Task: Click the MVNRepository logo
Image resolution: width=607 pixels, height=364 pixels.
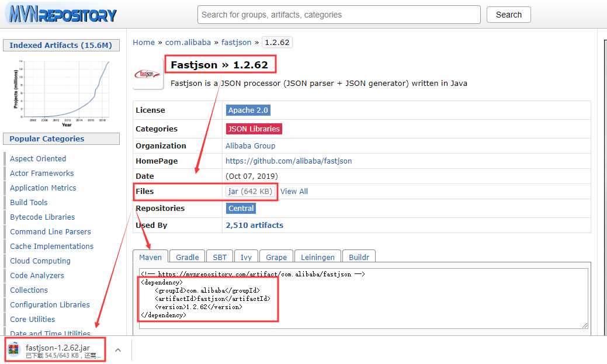Action: pyautogui.click(x=62, y=15)
